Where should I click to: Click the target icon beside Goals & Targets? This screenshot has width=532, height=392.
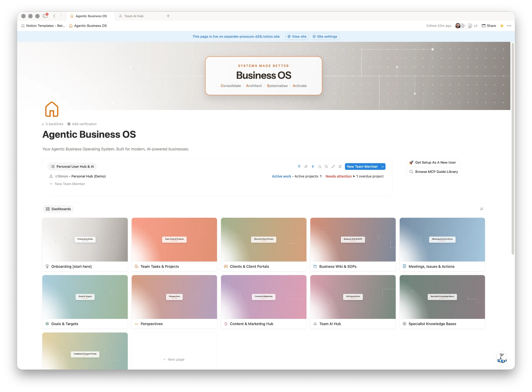click(47, 324)
